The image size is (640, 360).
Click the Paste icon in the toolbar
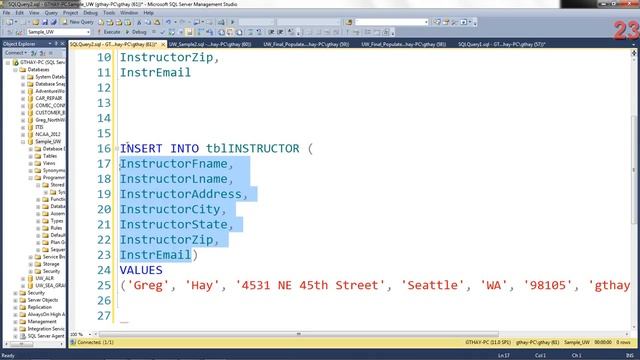156,22
